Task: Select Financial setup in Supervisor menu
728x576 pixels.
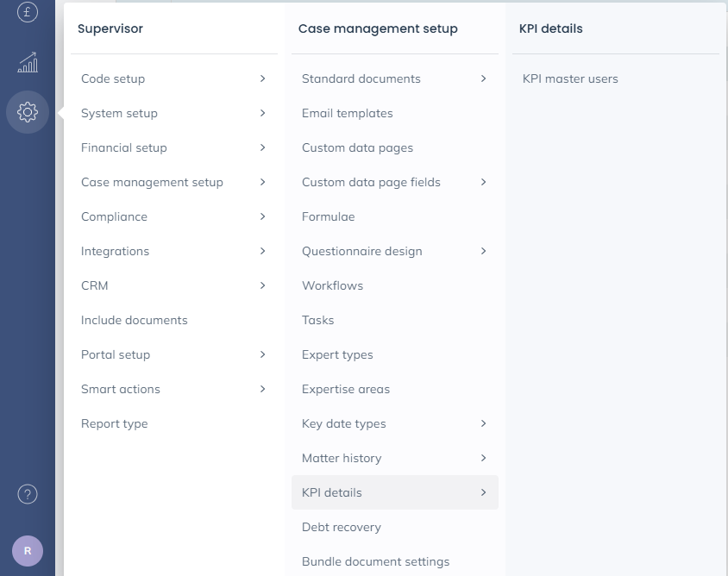Action: click(123, 147)
